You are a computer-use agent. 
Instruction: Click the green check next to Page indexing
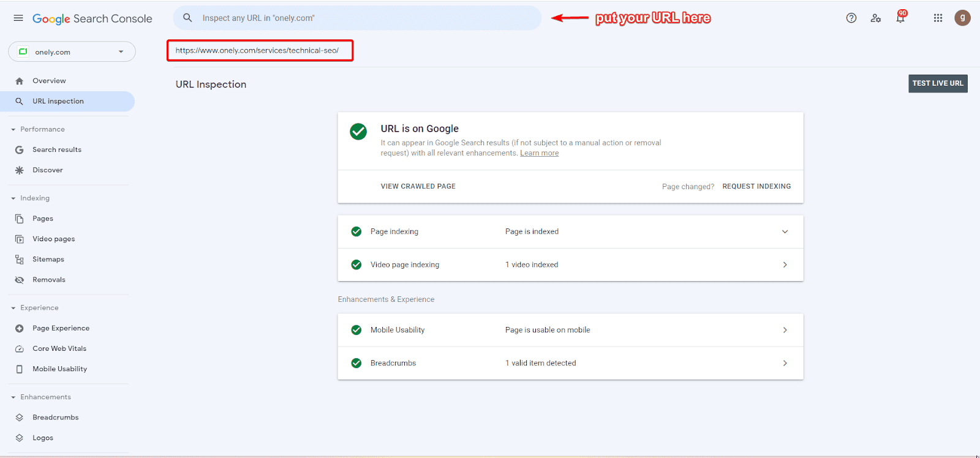point(356,231)
